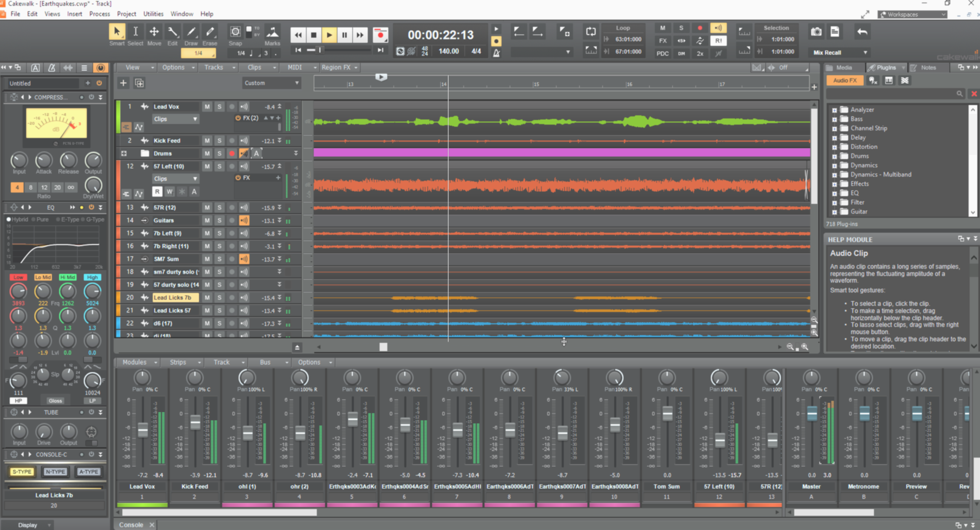980x530 pixels.
Task: Expand the Analyzer plugin folder
Action: pyautogui.click(x=835, y=110)
